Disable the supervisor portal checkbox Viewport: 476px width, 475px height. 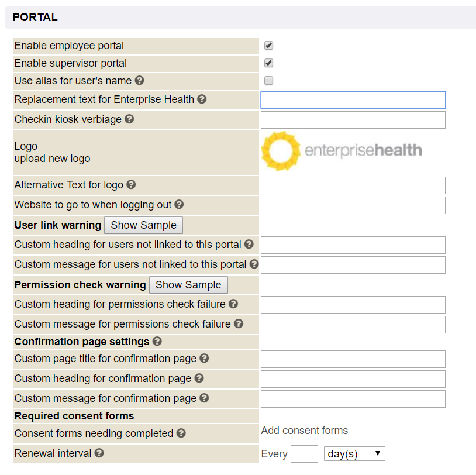[269, 63]
